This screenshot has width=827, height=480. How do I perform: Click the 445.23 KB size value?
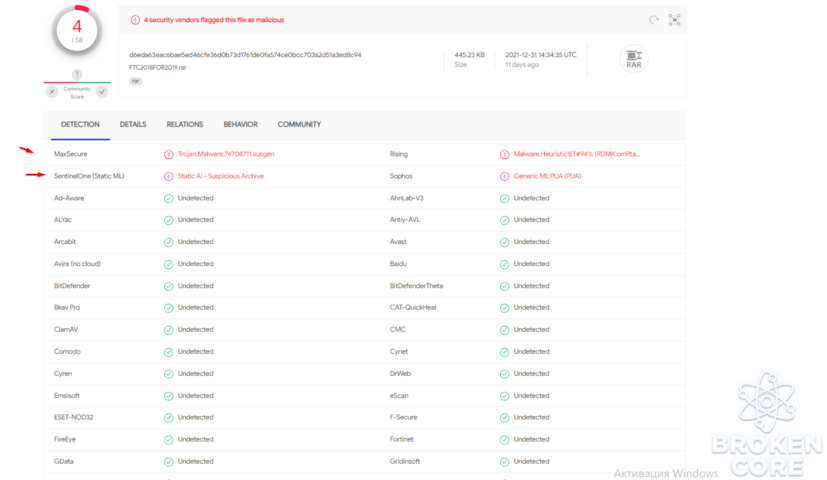coord(469,55)
